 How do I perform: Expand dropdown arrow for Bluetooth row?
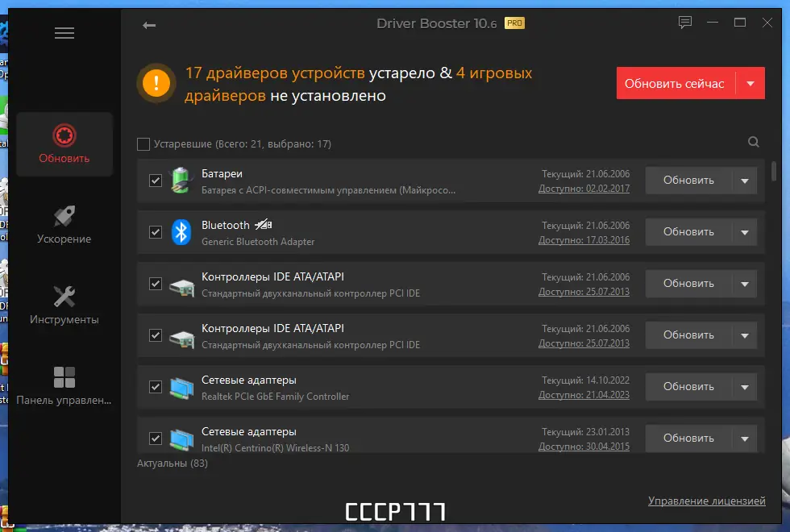pyautogui.click(x=745, y=232)
